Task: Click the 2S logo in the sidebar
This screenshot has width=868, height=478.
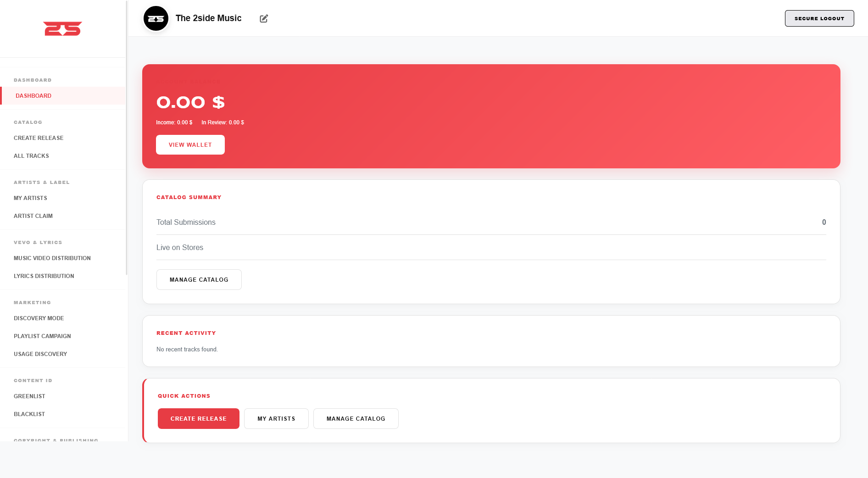Action: click(x=63, y=28)
